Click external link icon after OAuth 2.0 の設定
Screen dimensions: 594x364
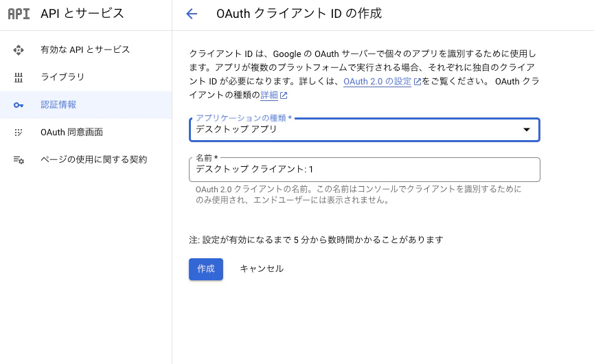point(417,82)
